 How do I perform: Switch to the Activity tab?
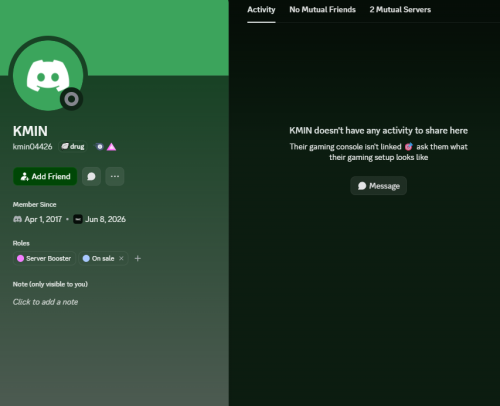point(261,10)
